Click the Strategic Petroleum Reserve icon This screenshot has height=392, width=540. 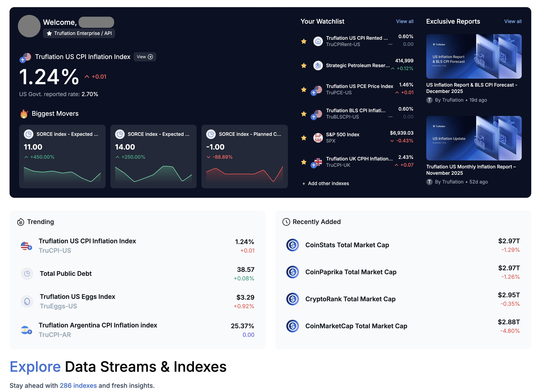click(318, 65)
